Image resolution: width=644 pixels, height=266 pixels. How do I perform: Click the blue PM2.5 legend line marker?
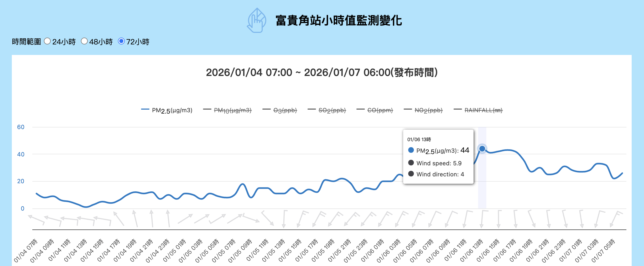tap(146, 109)
